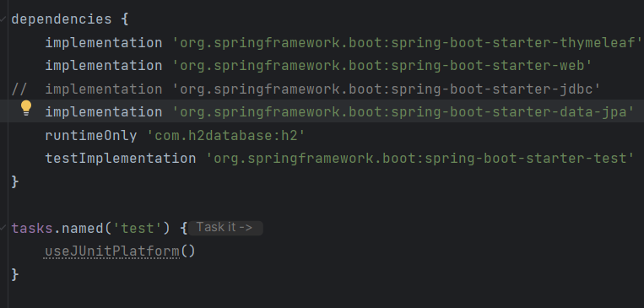The height and width of the screenshot is (308, 644).
Task: Click the closing brace of tasks block
Action: 15,274
